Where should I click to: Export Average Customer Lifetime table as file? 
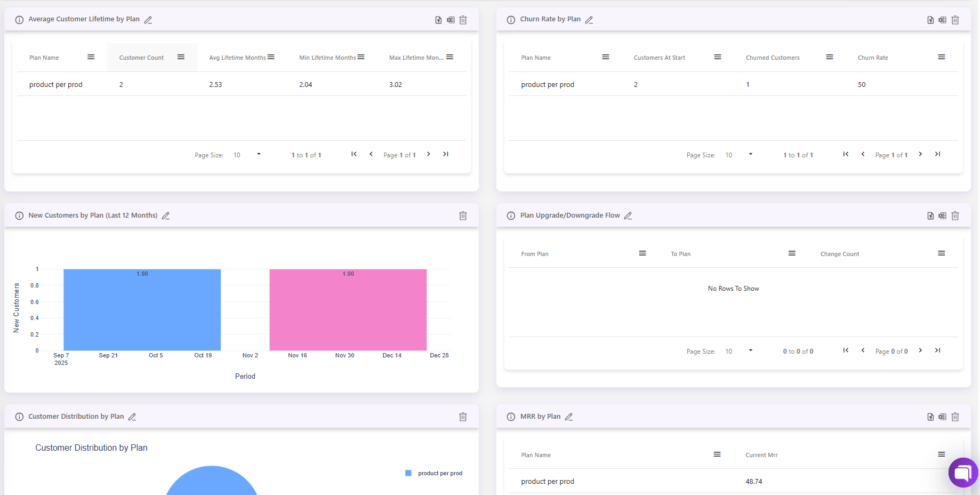click(x=438, y=20)
